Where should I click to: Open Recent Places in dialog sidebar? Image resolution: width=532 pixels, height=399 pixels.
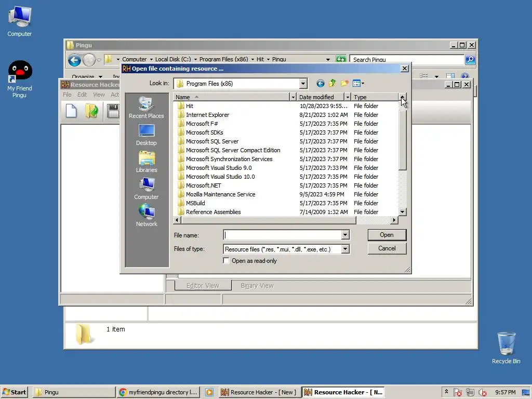[x=146, y=107]
